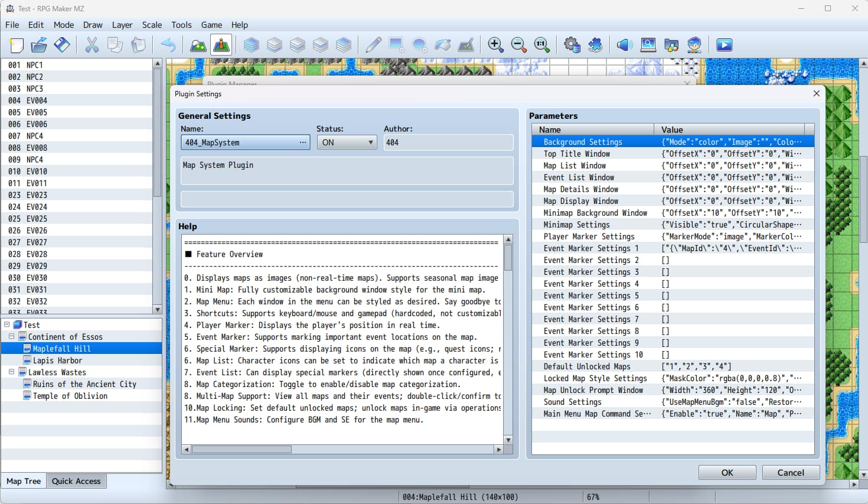Click the Help text horizontal scrollbar
Viewport: 868px width, 504px height.
(x=242, y=450)
